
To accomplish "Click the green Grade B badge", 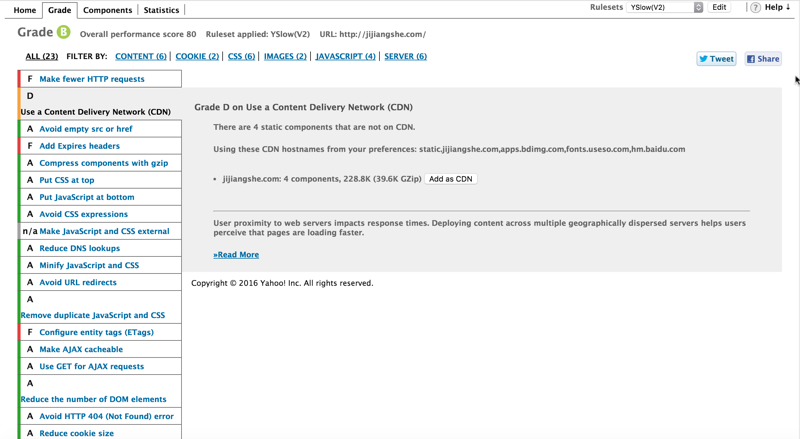I will click(63, 33).
